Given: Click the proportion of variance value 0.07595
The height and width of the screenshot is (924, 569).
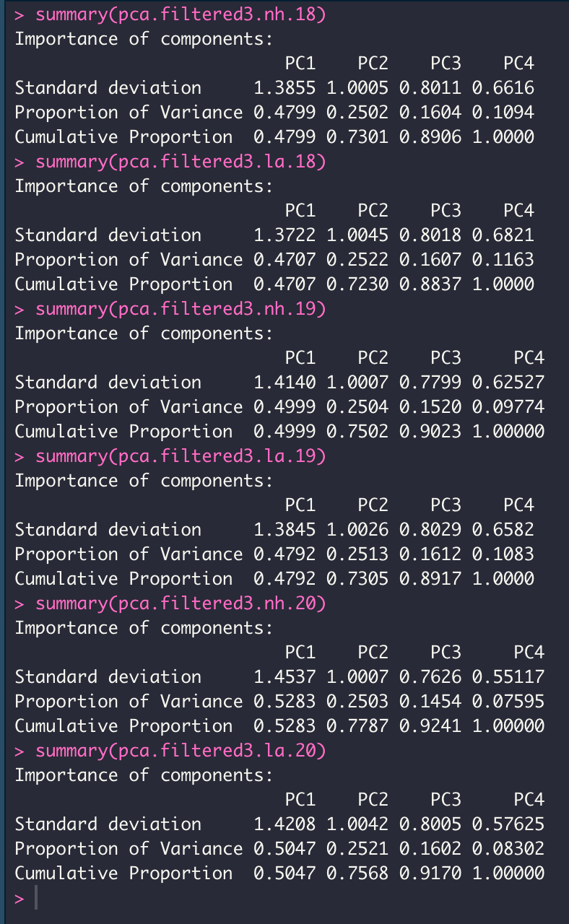Looking at the screenshot, I should tap(508, 702).
